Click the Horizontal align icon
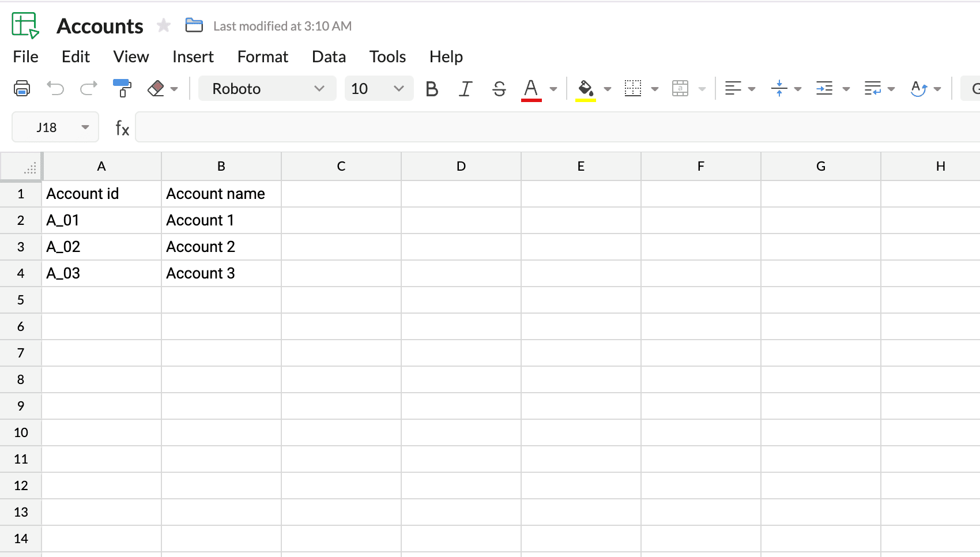The width and height of the screenshot is (980, 557). pos(733,89)
